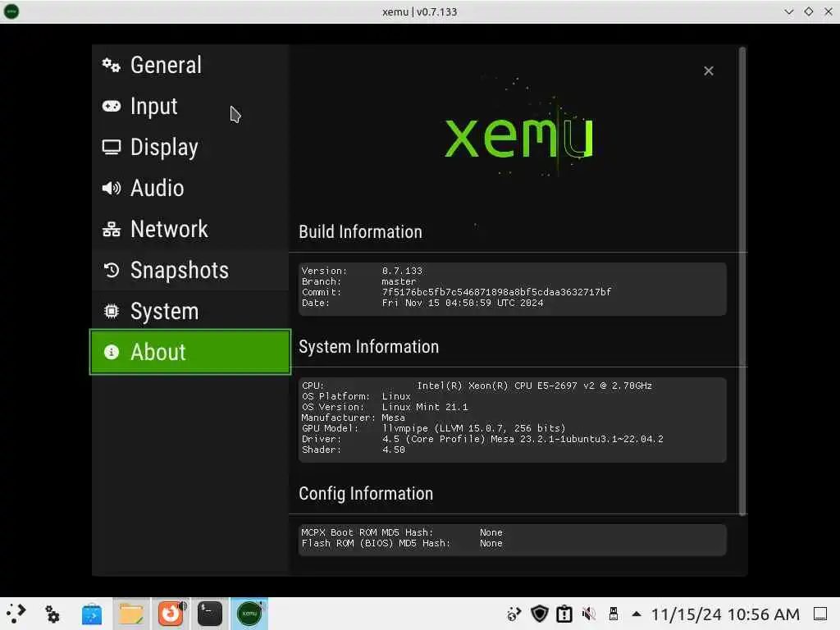Click the Driver value 4.5 (Core Profile) Mesa
Screen dimensions: 840x630
point(523,440)
